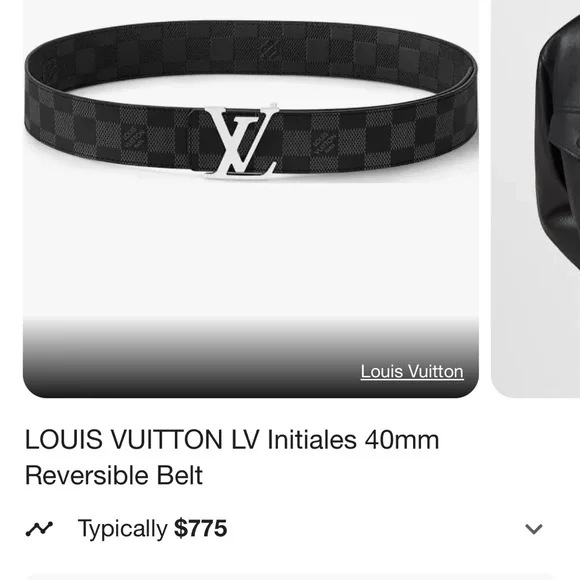580x580 pixels.
Task: Click the bold $775 price amount
Action: coord(200,528)
